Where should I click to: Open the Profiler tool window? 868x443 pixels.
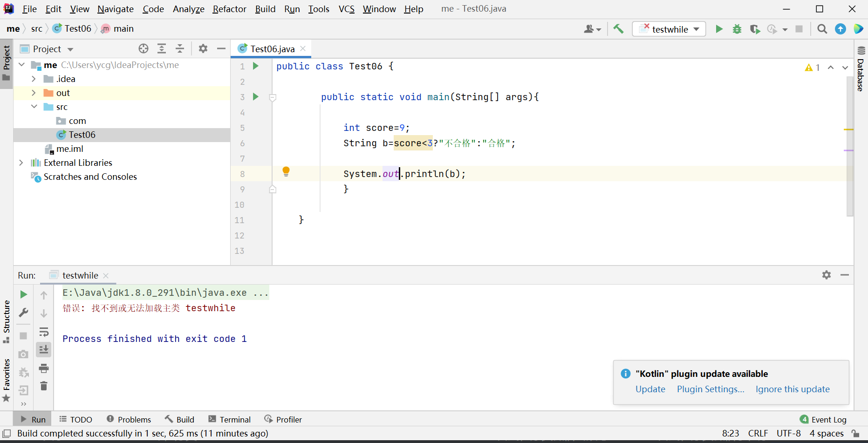[283, 419]
